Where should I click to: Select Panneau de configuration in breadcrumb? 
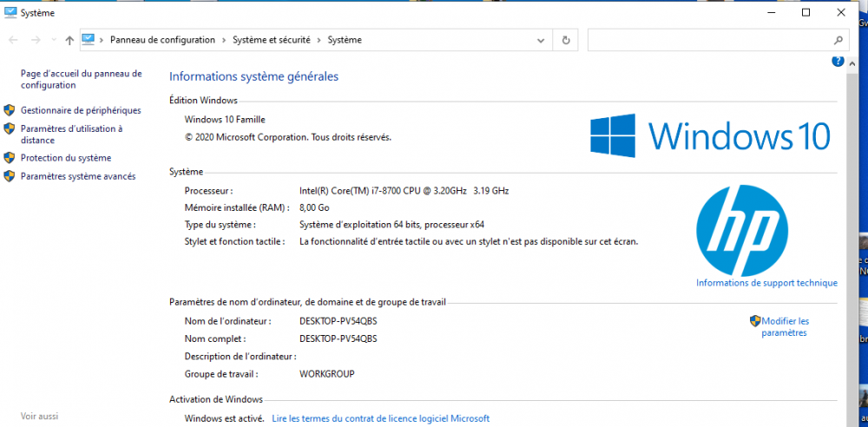[162, 40]
